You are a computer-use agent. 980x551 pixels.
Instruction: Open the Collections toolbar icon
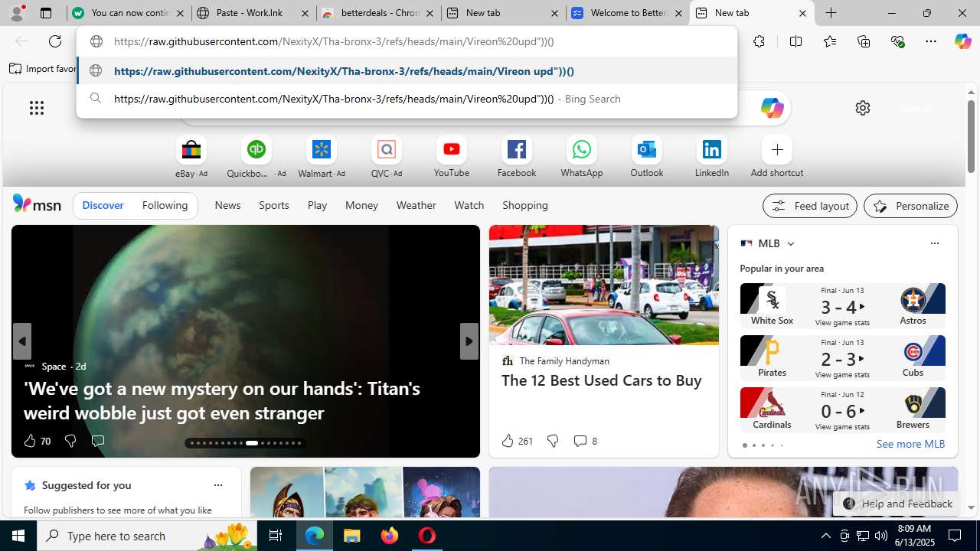click(x=864, y=41)
